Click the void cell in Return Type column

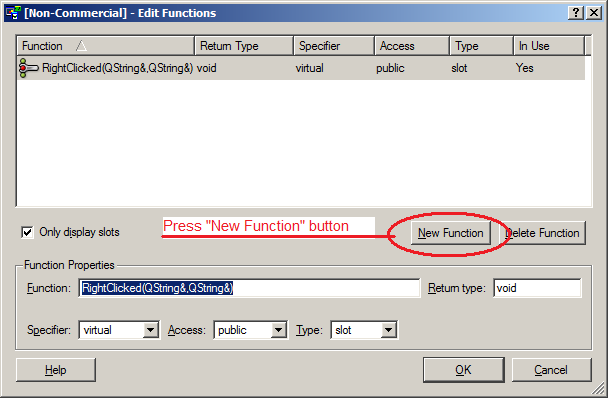pos(206,68)
